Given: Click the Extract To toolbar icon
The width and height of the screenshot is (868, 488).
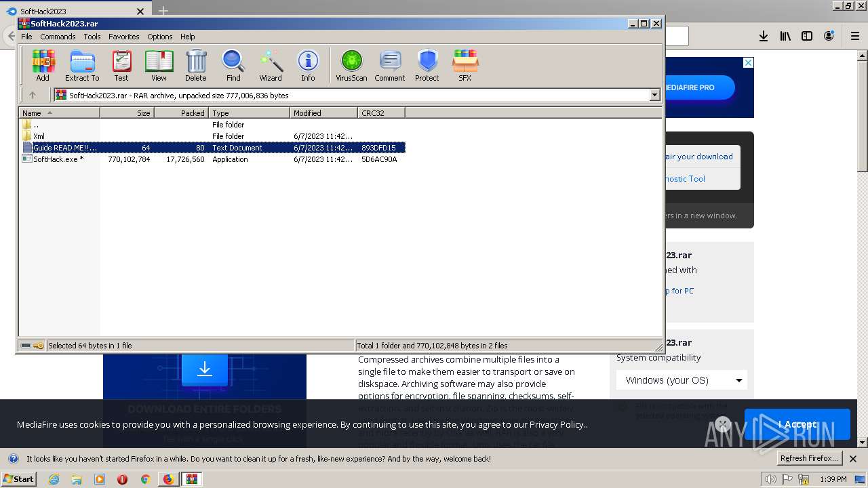Looking at the screenshot, I should tap(82, 66).
